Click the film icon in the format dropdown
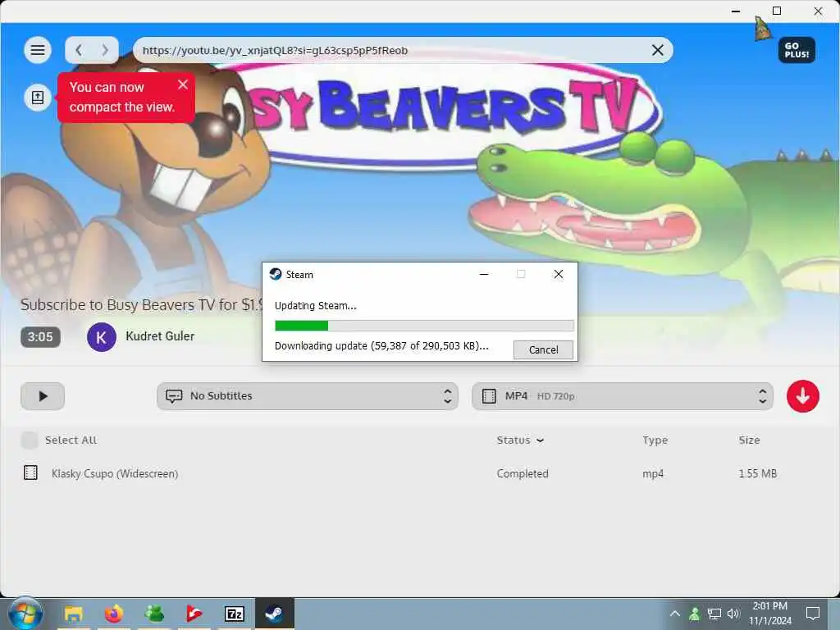This screenshot has width=840, height=630. click(489, 396)
